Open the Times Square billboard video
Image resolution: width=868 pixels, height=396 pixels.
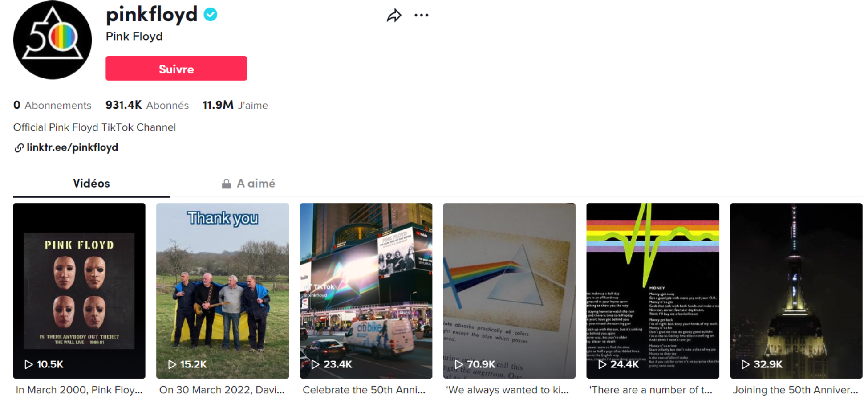[x=366, y=291]
